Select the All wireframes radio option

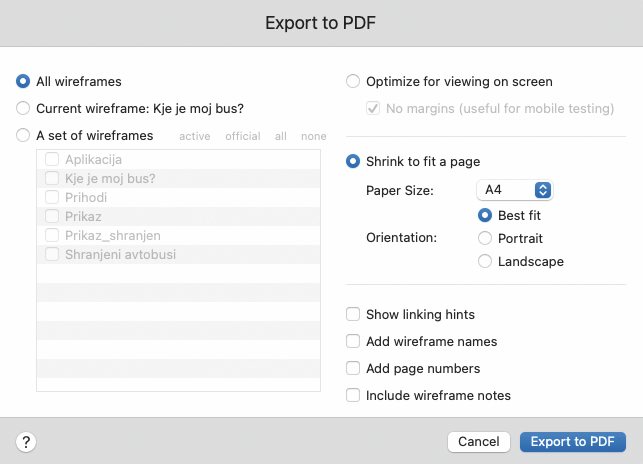click(x=23, y=81)
